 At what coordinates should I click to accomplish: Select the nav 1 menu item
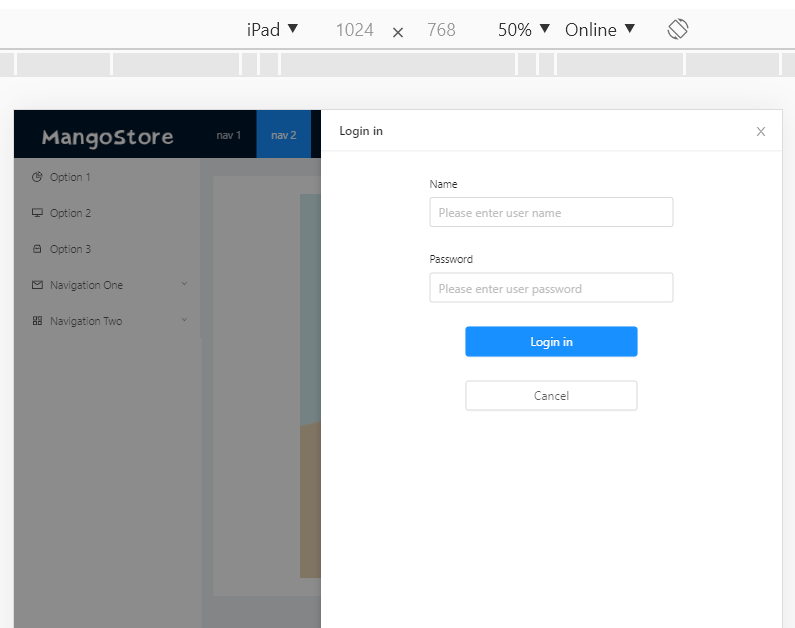(228, 135)
